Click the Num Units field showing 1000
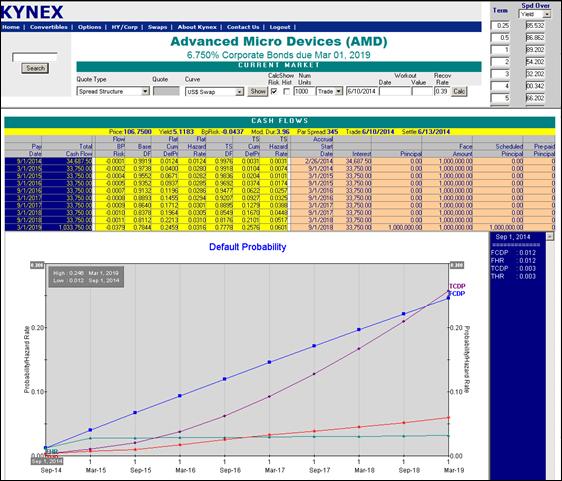This screenshot has height=481, width=562. tap(304, 91)
